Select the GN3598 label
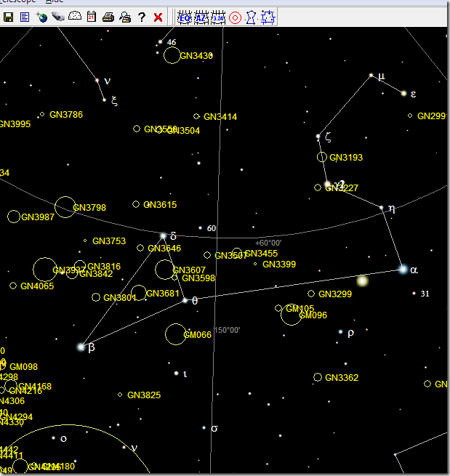Viewport: 450px width, 476px height. 198,278
